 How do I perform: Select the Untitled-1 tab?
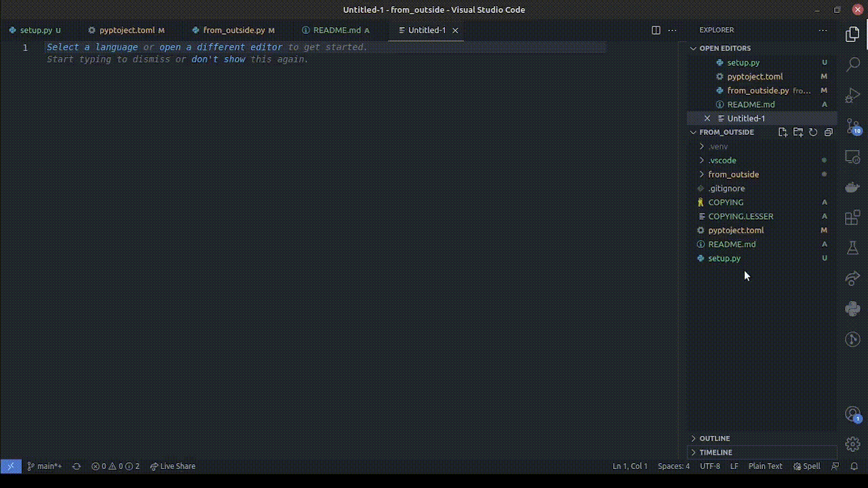(427, 30)
